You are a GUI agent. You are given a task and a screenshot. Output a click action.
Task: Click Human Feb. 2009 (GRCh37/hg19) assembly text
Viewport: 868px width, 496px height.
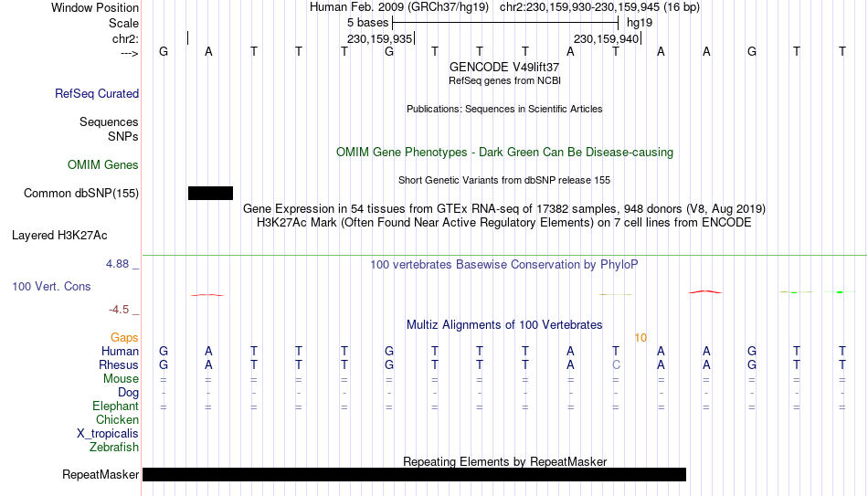399,7
